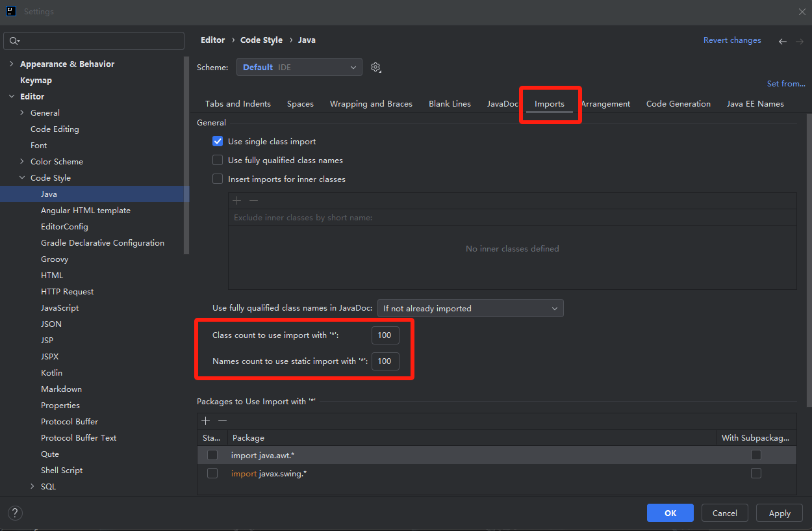Toggle With Subpackages for javax.swing.* row
Screen dimensions: 812x531
(756, 473)
